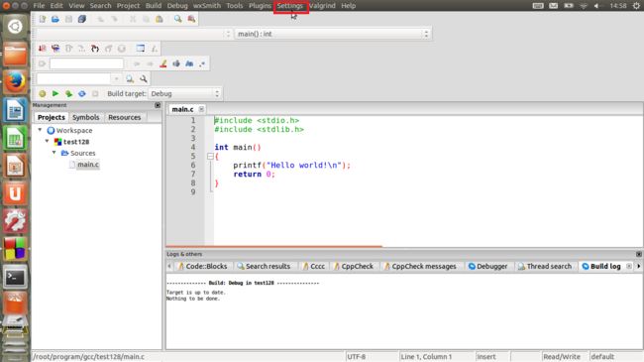This screenshot has height=362, width=644.
Task: Switch to the Symbols tab
Action: pyautogui.click(x=86, y=117)
